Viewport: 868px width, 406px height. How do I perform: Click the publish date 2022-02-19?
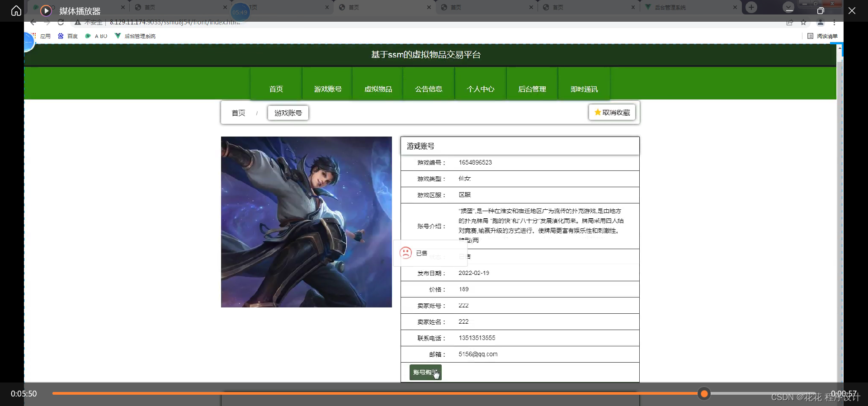[x=474, y=273]
